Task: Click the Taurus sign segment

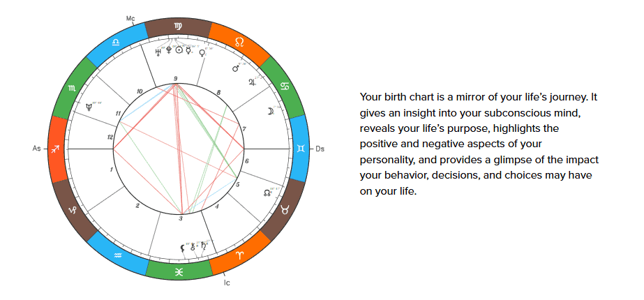Action: tap(285, 209)
